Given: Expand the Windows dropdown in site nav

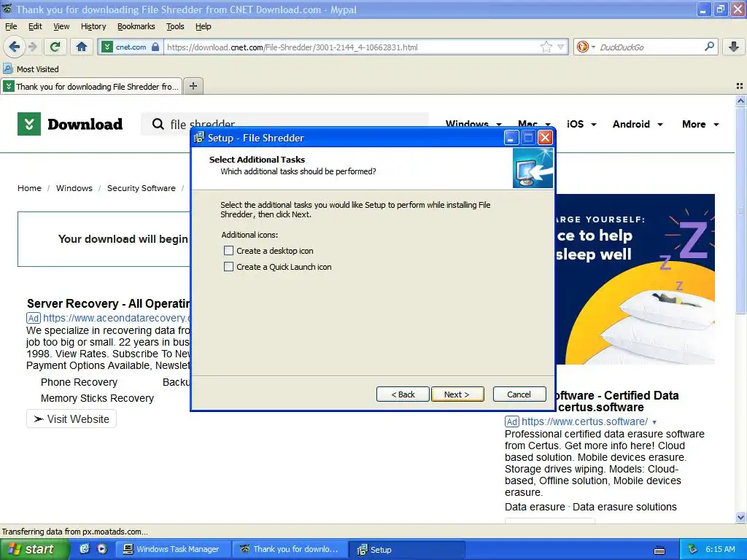Looking at the screenshot, I should (x=499, y=124).
